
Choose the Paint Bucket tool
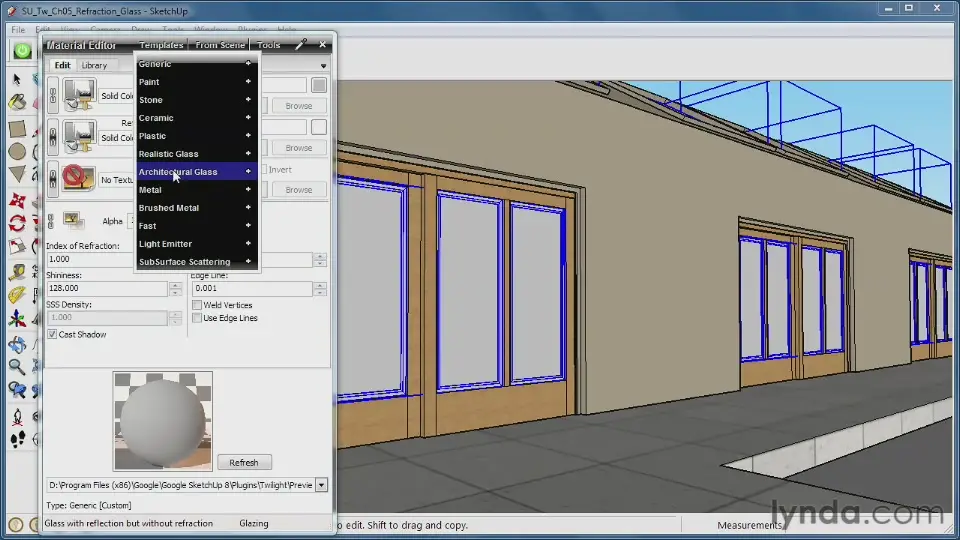pyautogui.click(x=17, y=102)
